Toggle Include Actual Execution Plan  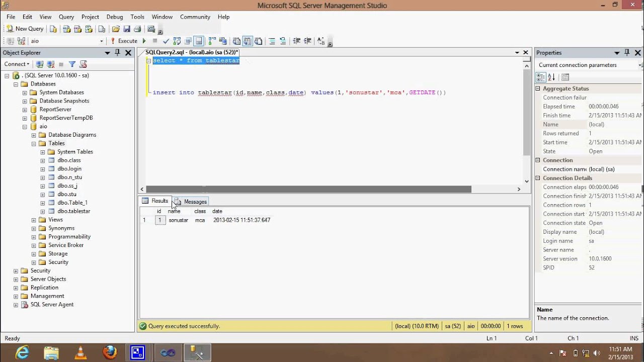pyautogui.click(x=211, y=41)
